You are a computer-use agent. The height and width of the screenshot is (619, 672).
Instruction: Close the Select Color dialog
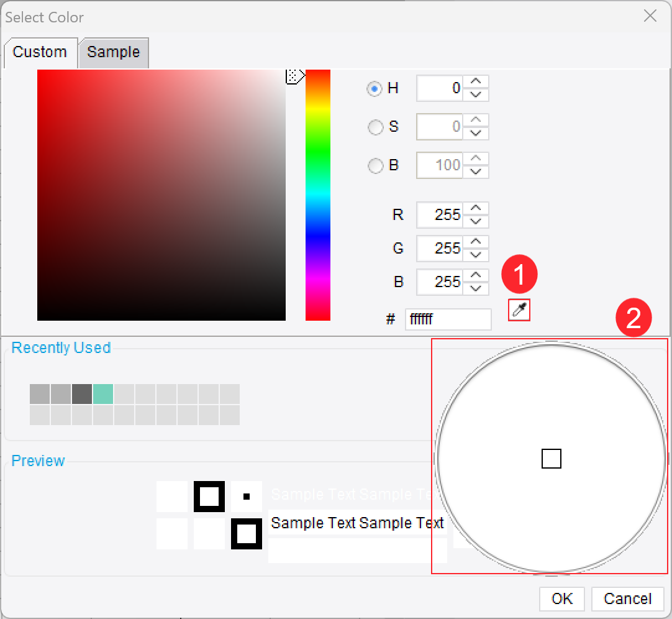(650, 16)
